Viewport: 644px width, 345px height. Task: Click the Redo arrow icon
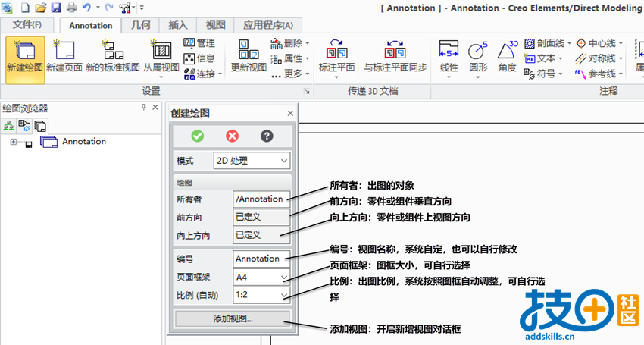point(109,8)
